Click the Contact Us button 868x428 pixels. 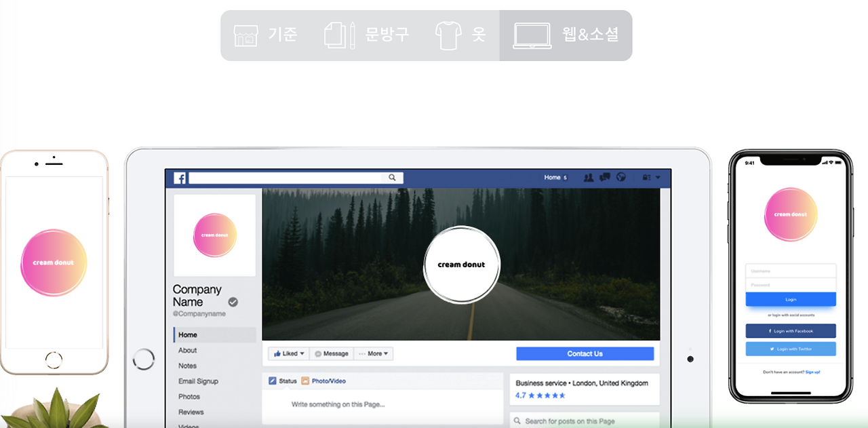pos(585,354)
